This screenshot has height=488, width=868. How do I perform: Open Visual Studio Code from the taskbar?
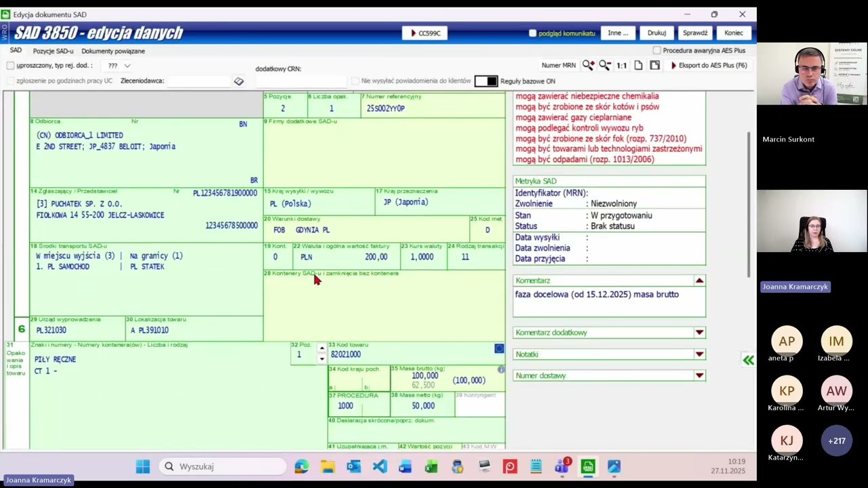(379, 466)
